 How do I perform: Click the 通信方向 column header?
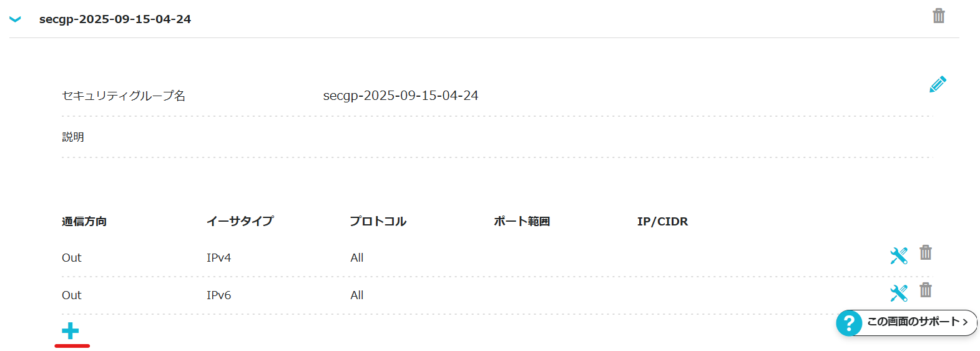[x=84, y=222]
